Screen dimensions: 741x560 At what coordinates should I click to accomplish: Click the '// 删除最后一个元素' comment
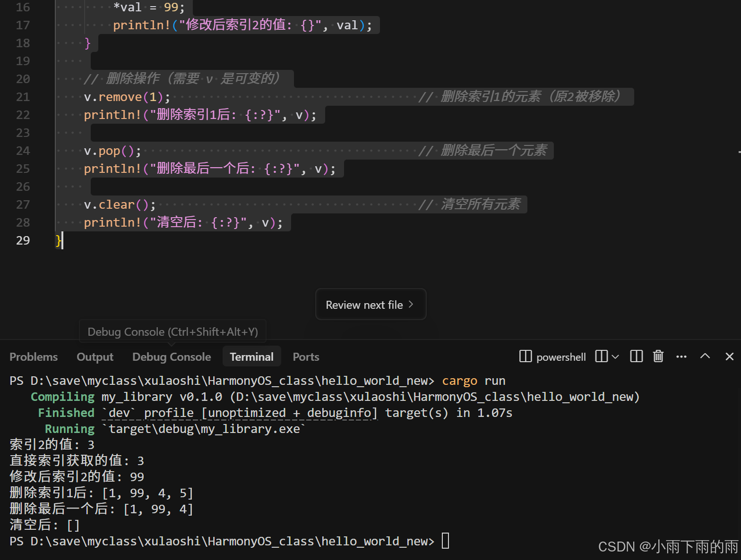click(x=483, y=150)
